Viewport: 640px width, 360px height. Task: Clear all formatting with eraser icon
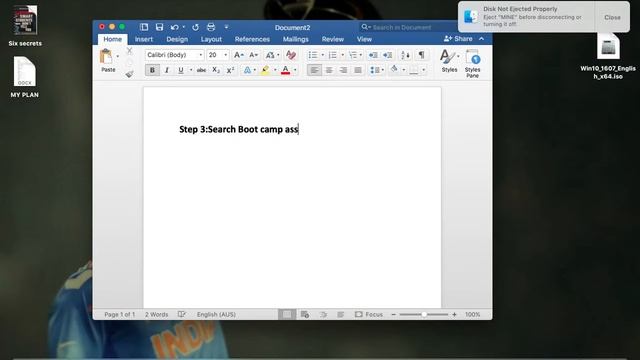[291, 55]
